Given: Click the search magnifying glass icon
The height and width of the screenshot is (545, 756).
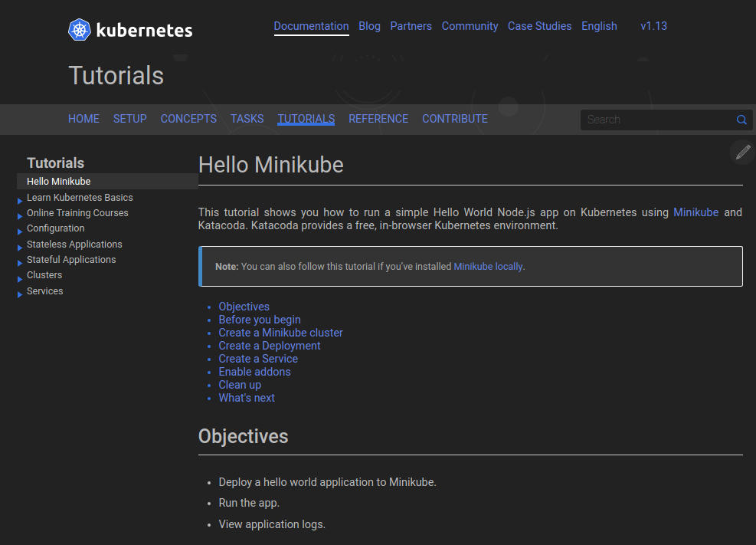Looking at the screenshot, I should (741, 120).
